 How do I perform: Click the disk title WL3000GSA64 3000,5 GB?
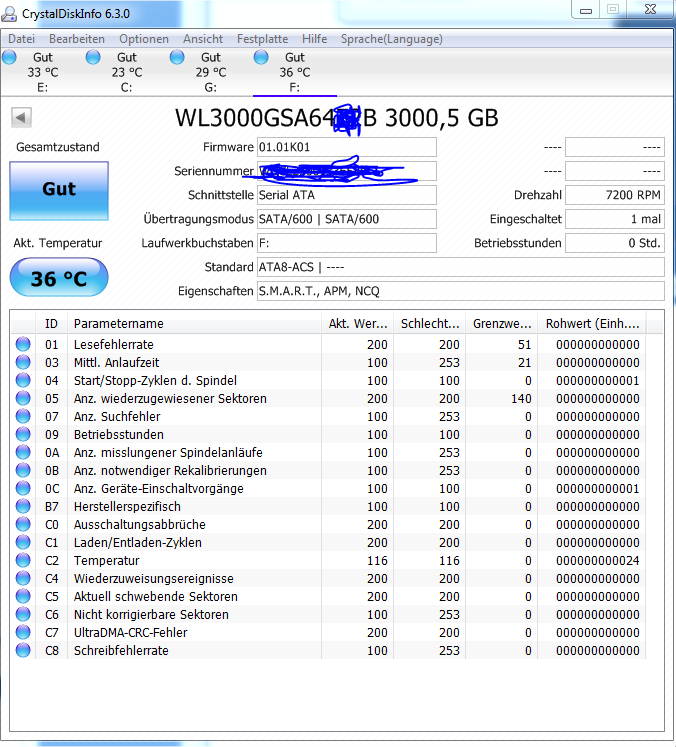tap(336, 118)
